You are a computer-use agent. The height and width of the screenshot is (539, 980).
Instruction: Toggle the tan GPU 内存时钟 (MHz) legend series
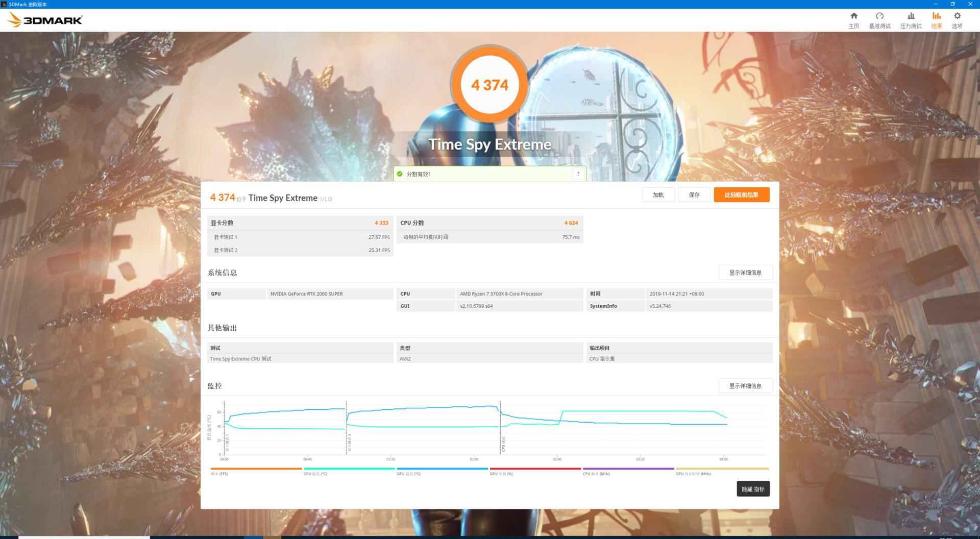(x=722, y=471)
